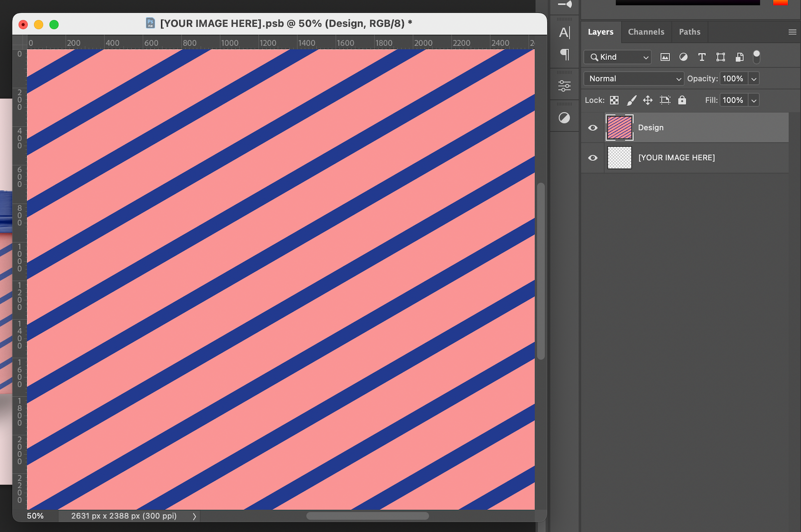Click the Fill 100% value field
Image resolution: width=801 pixels, height=532 pixels.
(733, 100)
